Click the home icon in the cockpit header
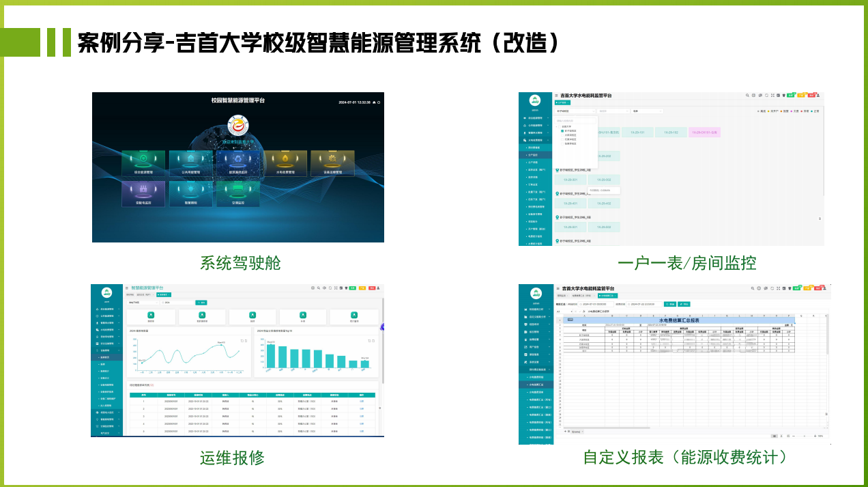868x487 pixels. coord(374,102)
